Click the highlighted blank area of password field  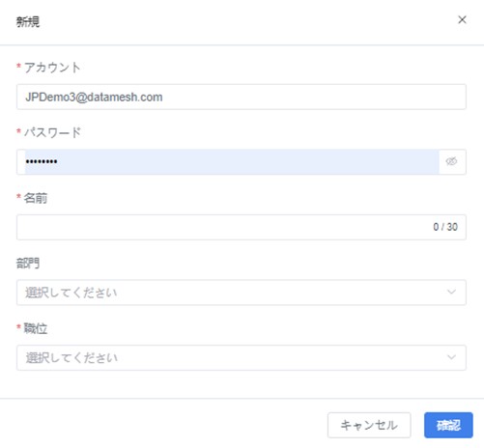pyautogui.click(x=248, y=161)
